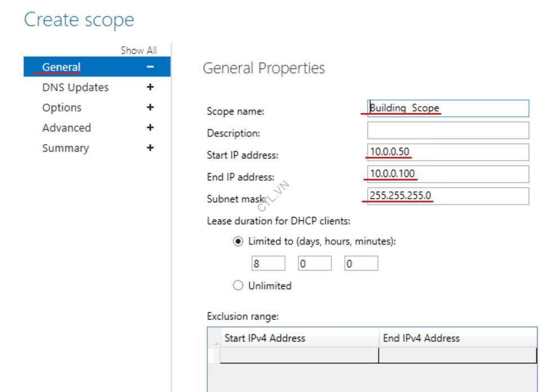Select the Advanced navigation entry

pyautogui.click(x=66, y=128)
